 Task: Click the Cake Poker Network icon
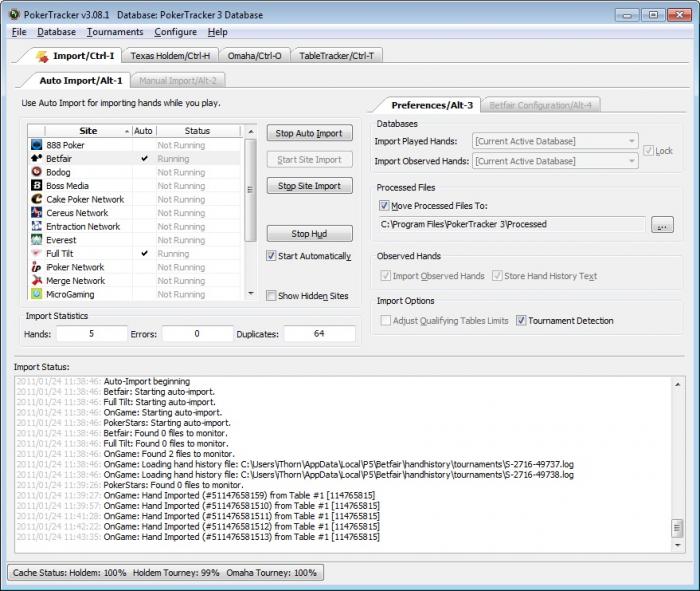tap(37, 199)
